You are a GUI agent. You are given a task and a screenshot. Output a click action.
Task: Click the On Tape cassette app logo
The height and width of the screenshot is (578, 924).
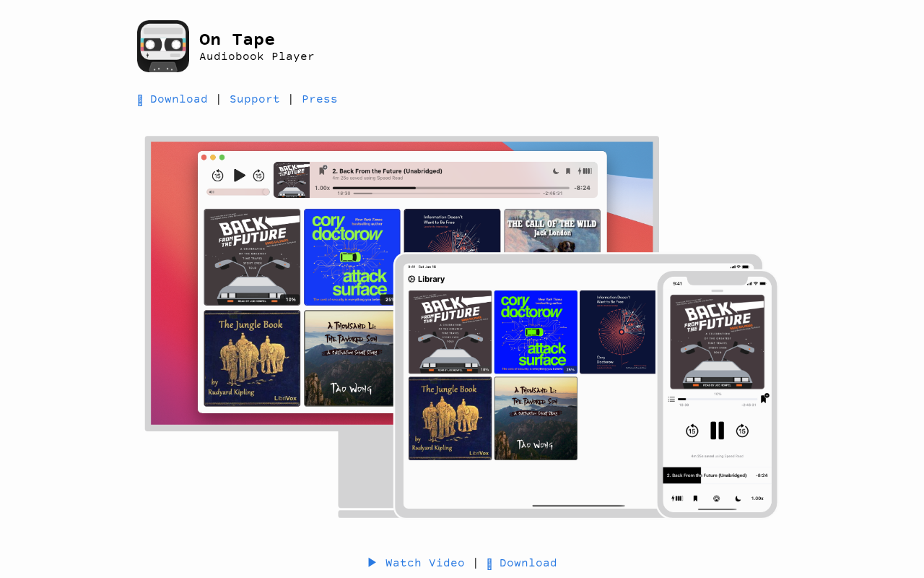pyautogui.click(x=163, y=46)
